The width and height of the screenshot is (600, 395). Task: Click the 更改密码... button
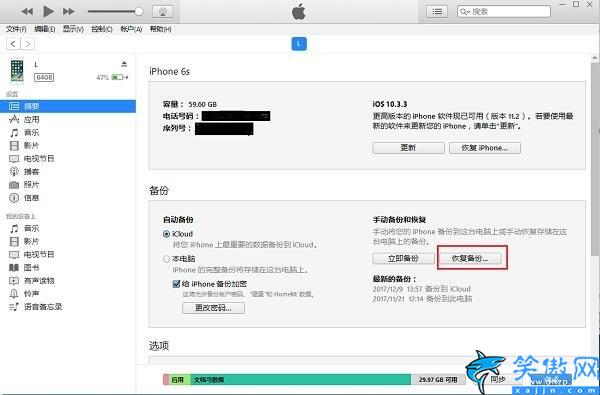pyautogui.click(x=214, y=308)
